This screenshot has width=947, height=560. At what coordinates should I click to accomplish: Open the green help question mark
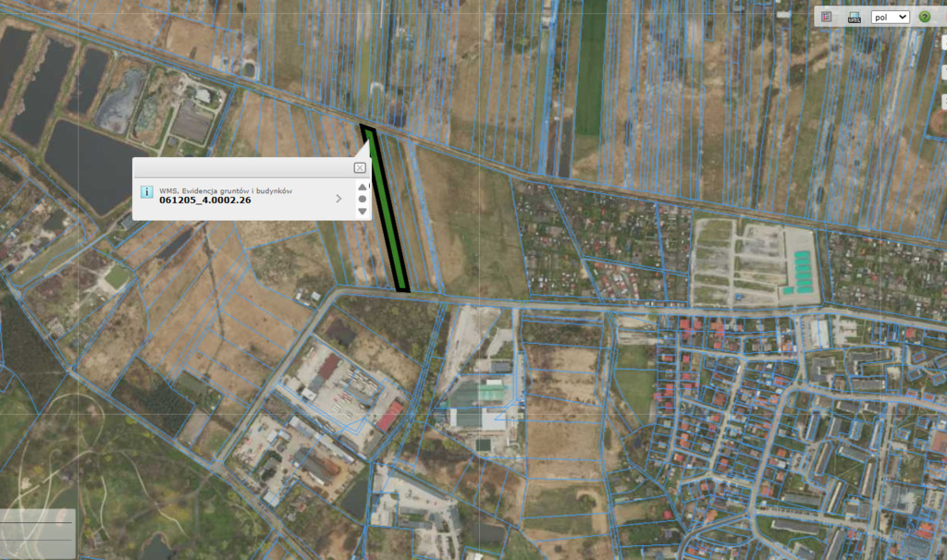click(924, 17)
